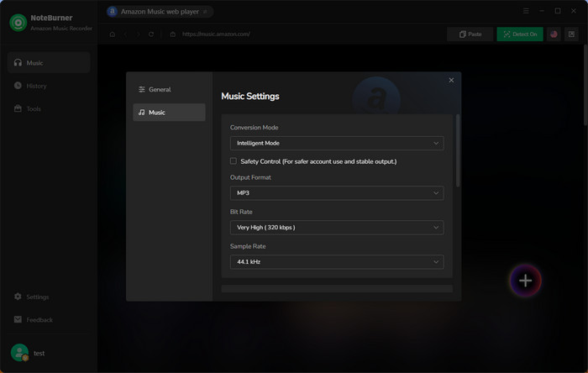Click the Music Settings heading
Viewport: 588px width, 373px height.
[250, 97]
